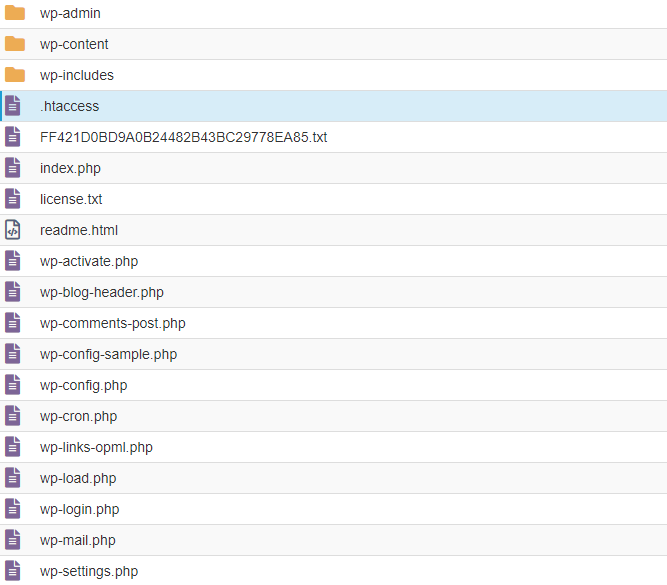Open the wp-content folder icon
667x585 pixels.
15,44
